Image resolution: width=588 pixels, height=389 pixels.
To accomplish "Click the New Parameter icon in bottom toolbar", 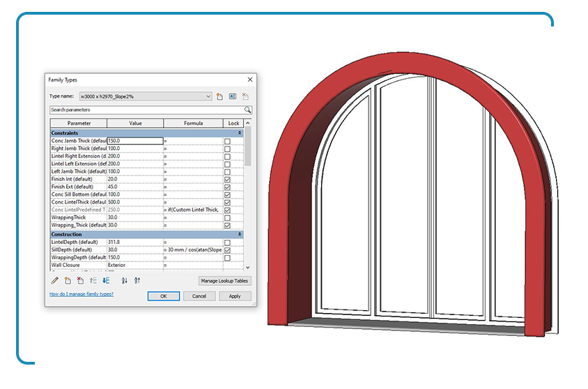I will [68, 280].
